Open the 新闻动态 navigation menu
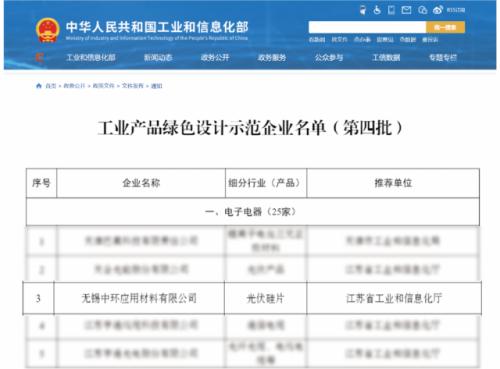 click(158, 57)
